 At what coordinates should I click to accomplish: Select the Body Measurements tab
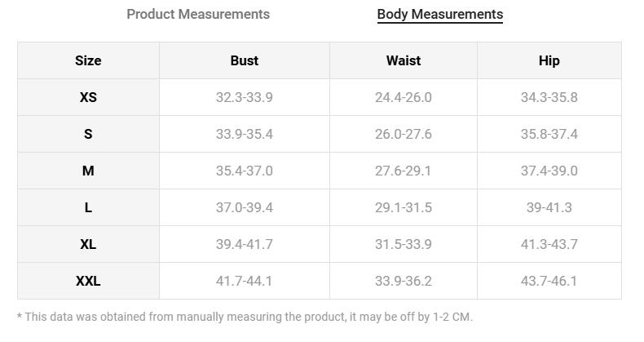point(440,15)
